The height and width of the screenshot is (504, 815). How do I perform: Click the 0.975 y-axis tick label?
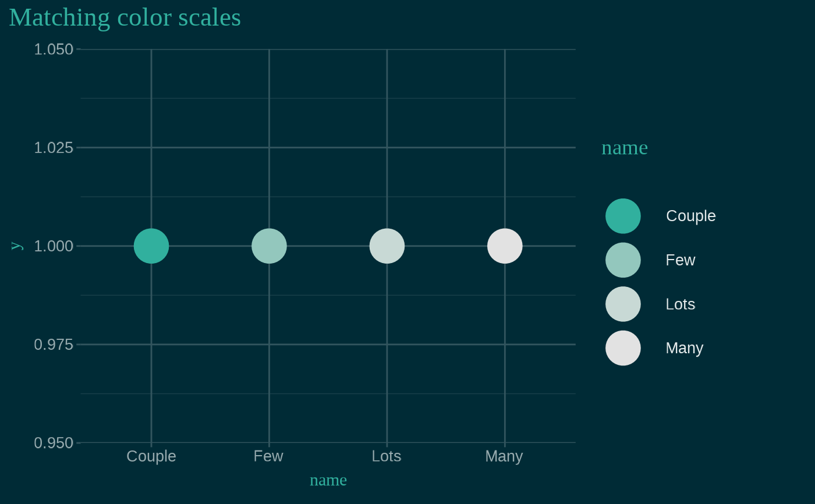click(54, 345)
